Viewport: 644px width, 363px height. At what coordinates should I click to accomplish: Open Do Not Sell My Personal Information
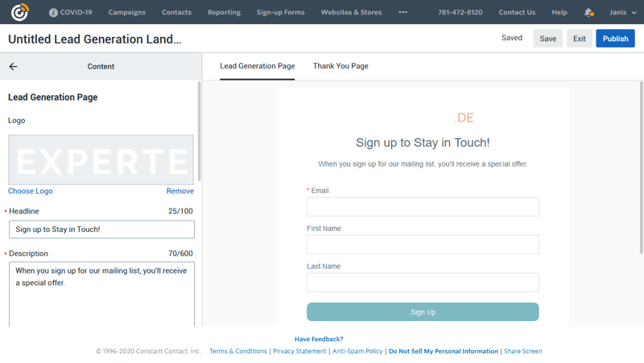[444, 351]
